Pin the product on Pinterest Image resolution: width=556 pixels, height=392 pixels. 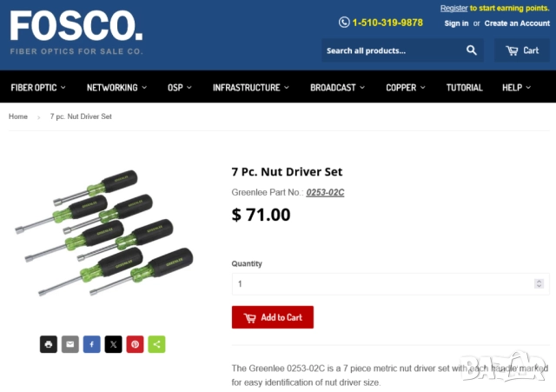coord(136,343)
